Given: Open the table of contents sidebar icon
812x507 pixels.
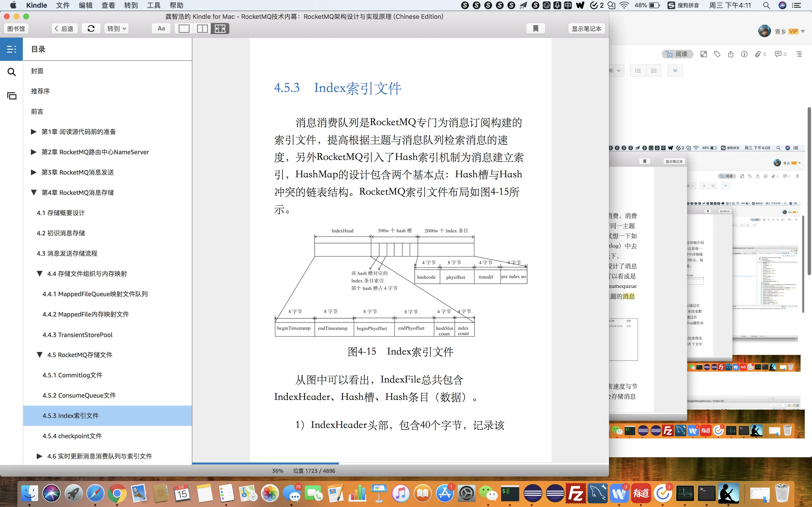Looking at the screenshot, I should (11, 49).
